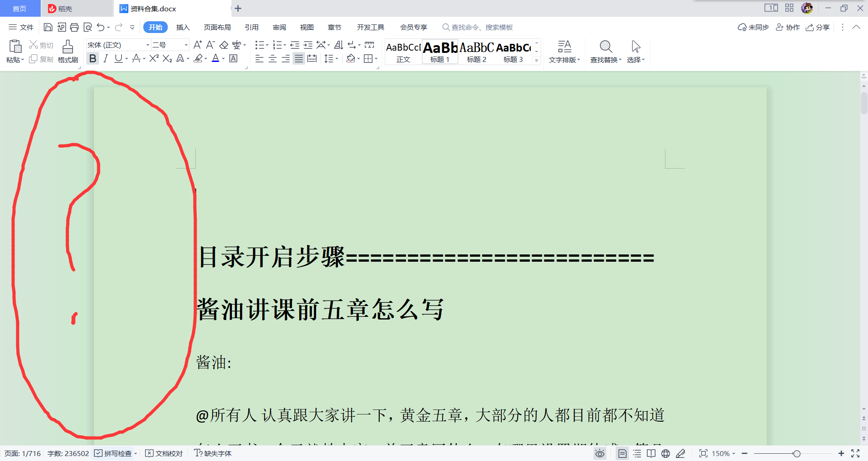Toggle reading mode book icon
This screenshot has height=461, width=868.
tap(651, 453)
